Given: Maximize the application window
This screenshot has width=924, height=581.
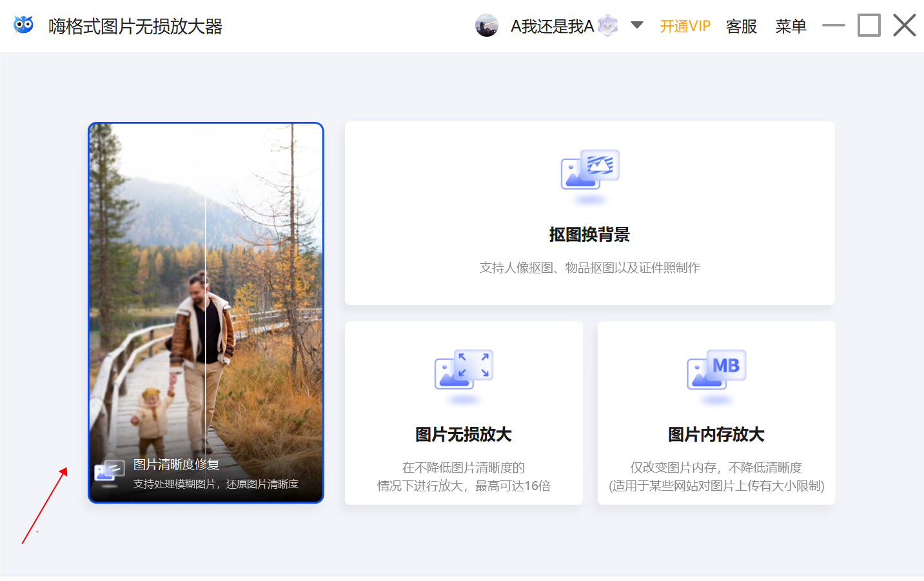Looking at the screenshot, I should [869, 26].
